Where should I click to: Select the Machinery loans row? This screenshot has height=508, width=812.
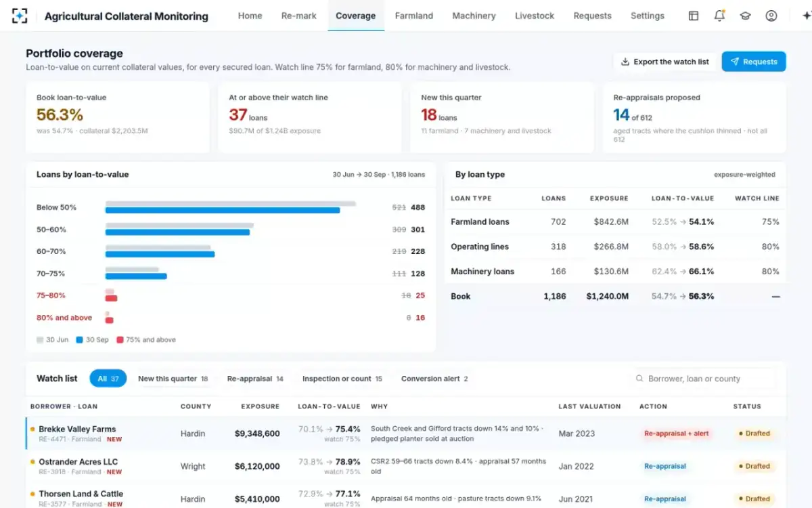click(x=615, y=272)
